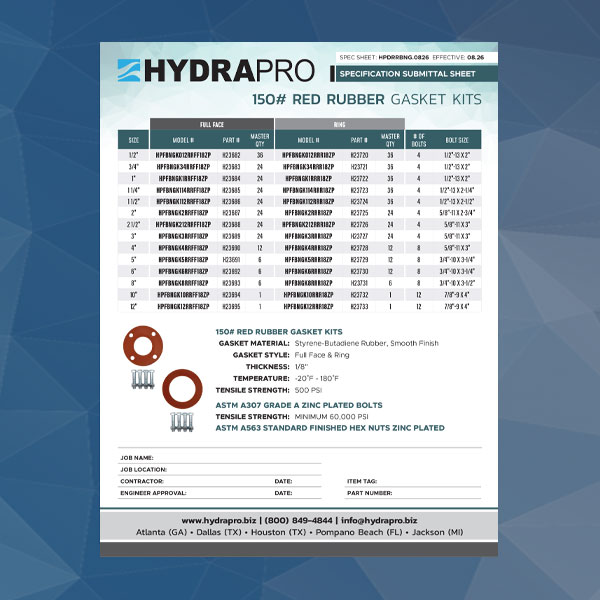Select full face part number H23691
600x600 pixels.
231,259
